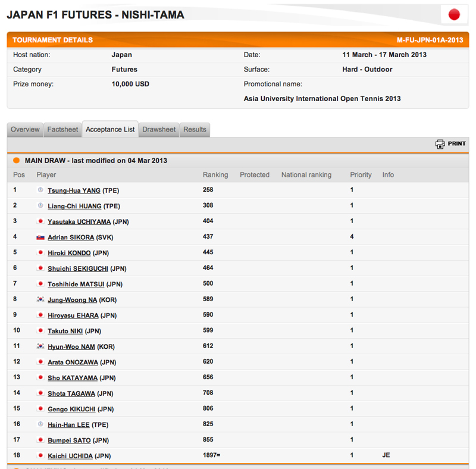Click the Ranking column header
Viewport: 476px width, 469px height.
click(215, 175)
